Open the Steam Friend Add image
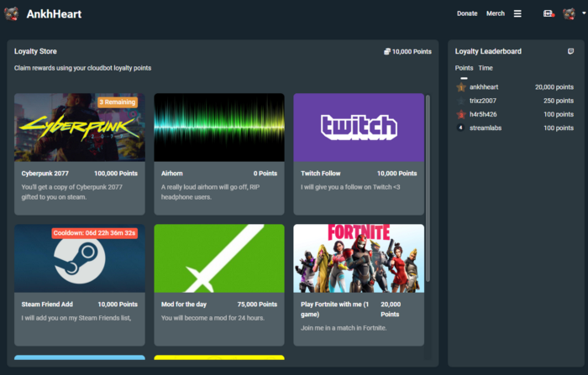The height and width of the screenshot is (375, 588). pyautogui.click(x=80, y=258)
